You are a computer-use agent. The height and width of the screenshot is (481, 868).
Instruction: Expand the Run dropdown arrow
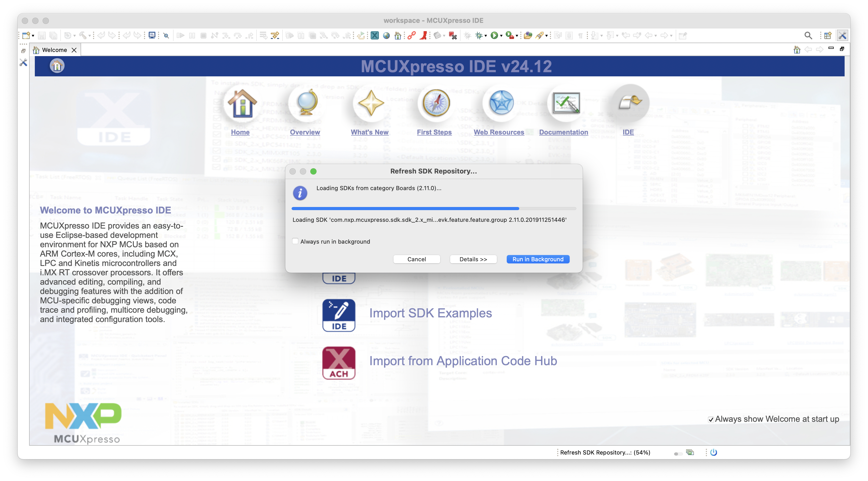[x=501, y=36]
